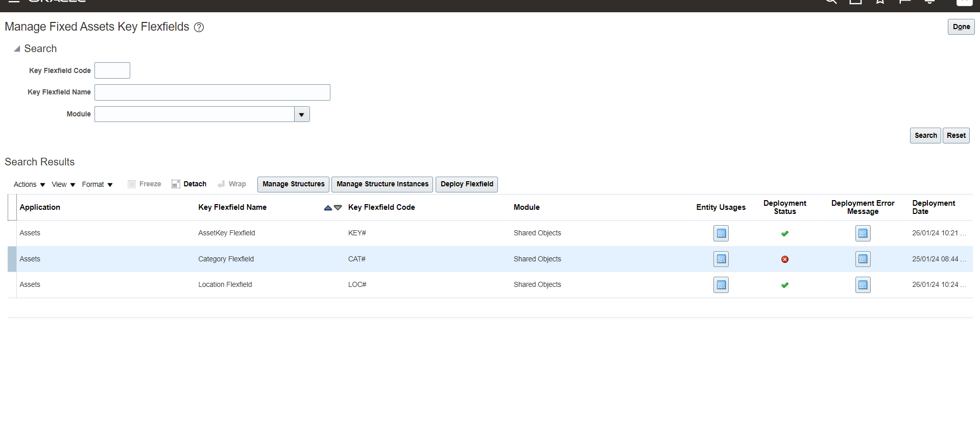
Task: Click deployment date 26/01/24 10:24
Action: click(939, 285)
